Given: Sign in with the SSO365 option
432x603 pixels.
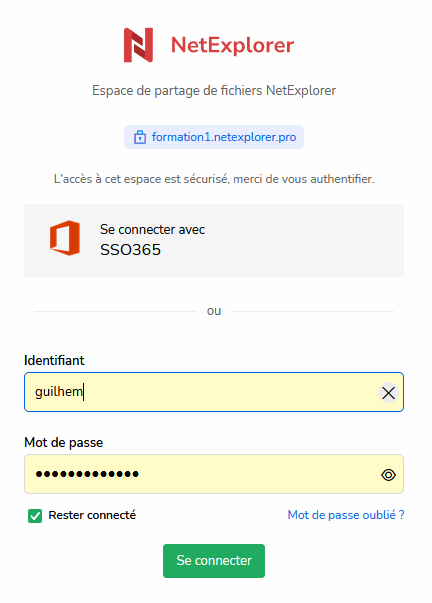Looking at the screenshot, I should [x=214, y=240].
